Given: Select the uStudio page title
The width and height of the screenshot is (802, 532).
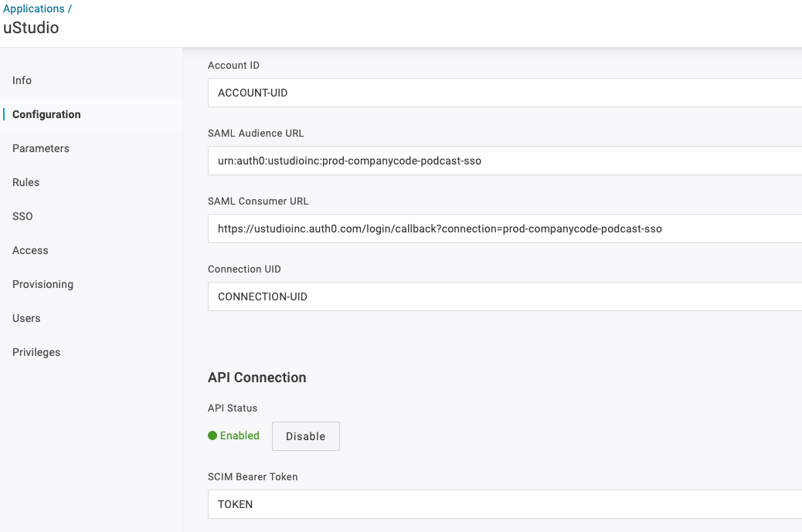Looking at the screenshot, I should pos(31,28).
